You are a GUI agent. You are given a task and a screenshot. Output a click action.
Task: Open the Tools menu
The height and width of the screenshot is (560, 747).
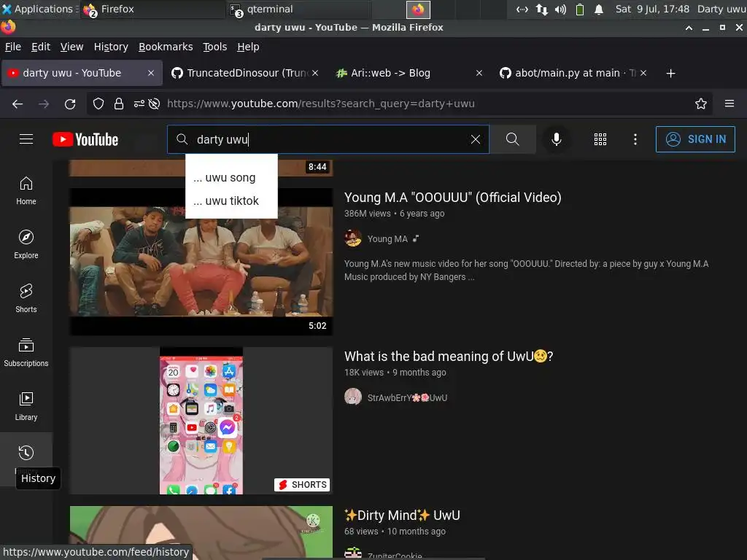[x=215, y=47]
